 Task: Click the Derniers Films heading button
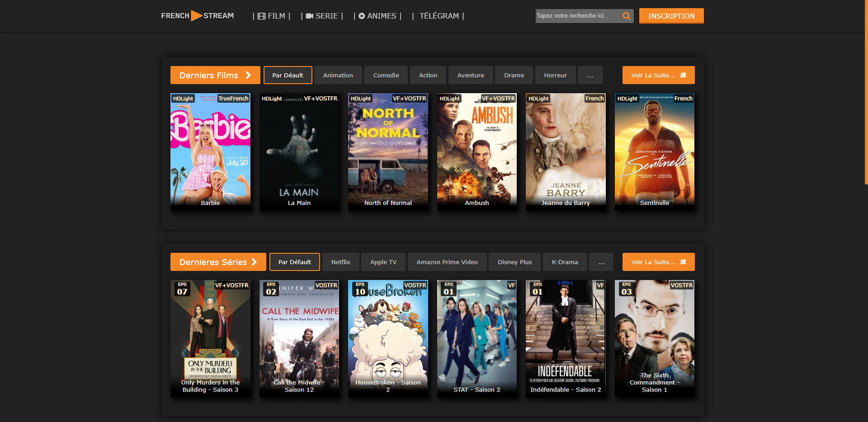click(x=215, y=75)
